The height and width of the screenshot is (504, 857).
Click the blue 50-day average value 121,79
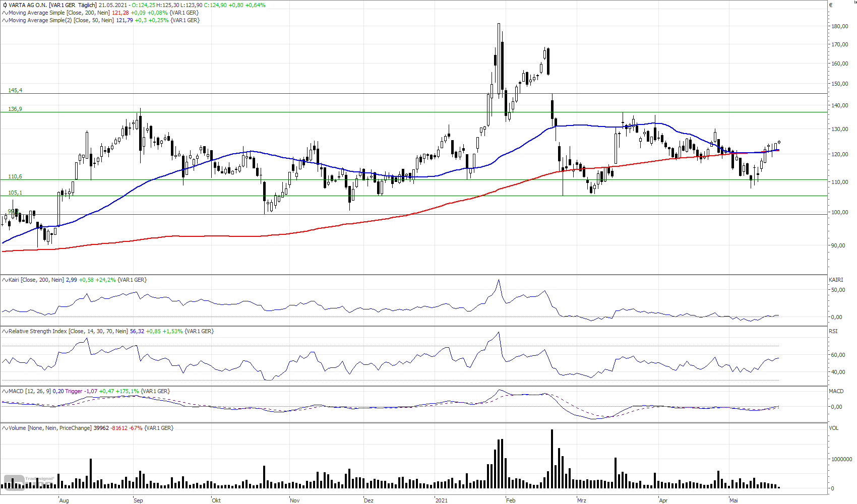tap(125, 20)
